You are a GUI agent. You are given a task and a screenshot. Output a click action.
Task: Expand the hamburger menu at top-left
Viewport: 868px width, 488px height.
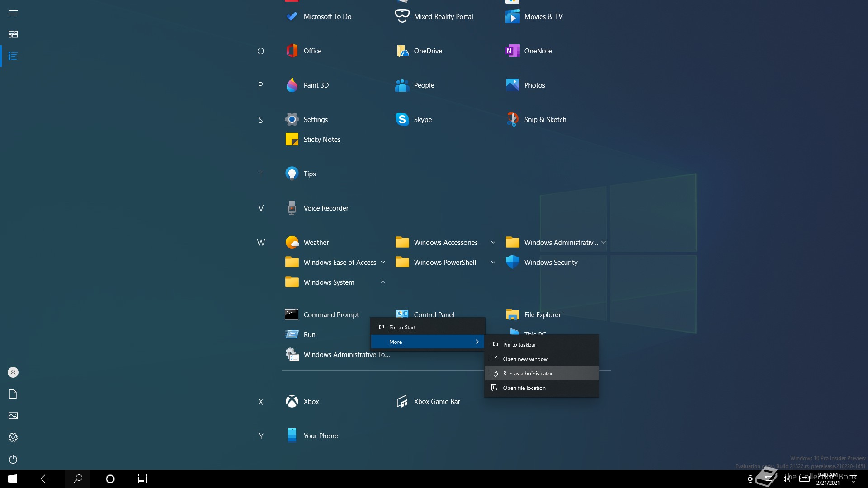tap(13, 13)
